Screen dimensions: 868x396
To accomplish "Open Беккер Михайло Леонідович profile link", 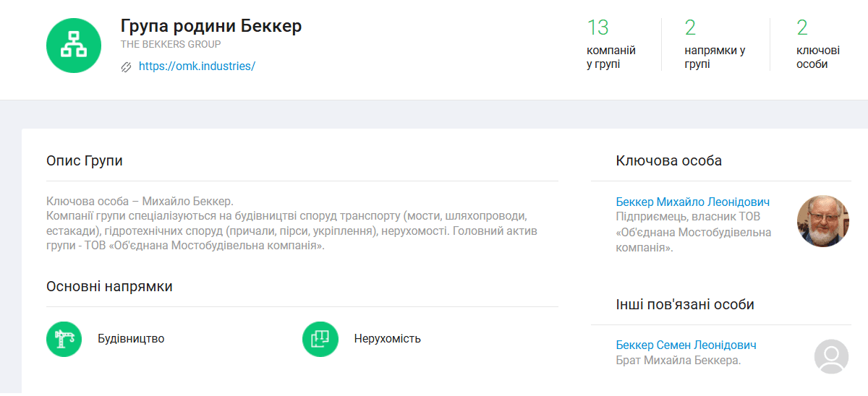I will click(692, 202).
